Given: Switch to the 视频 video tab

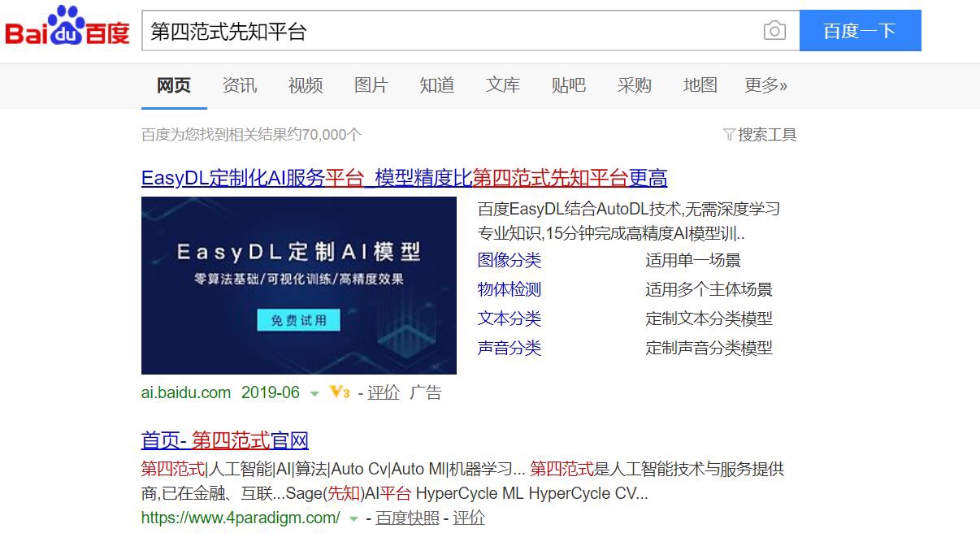Looking at the screenshot, I should point(306,85).
